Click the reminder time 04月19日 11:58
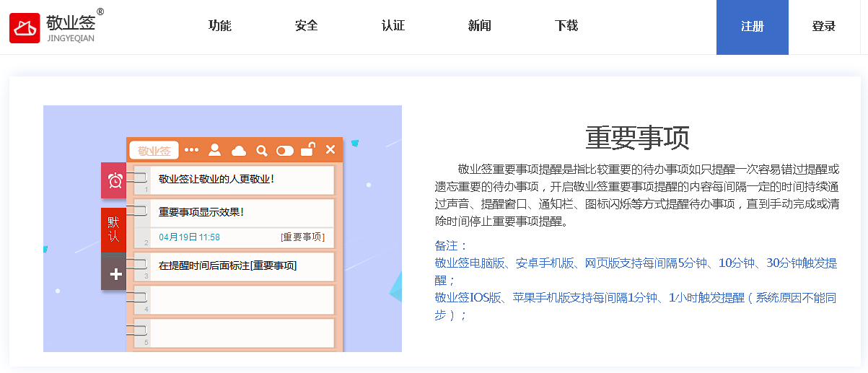Screen dimensions: 868x373 pos(189,237)
